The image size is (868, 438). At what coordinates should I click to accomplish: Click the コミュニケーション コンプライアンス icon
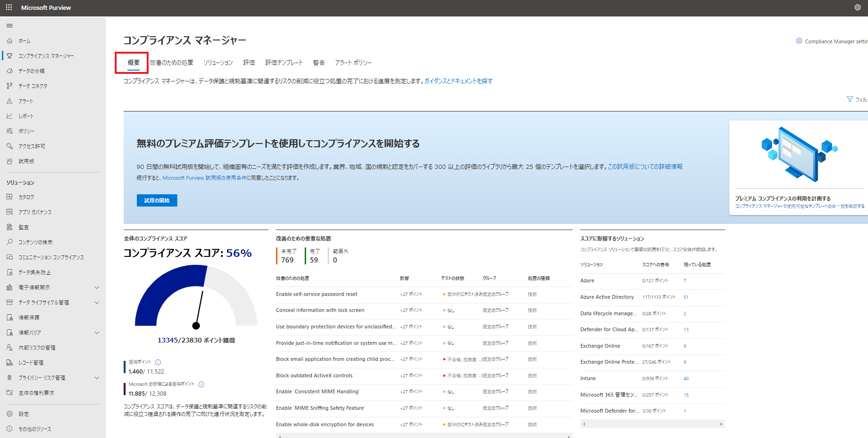tap(9, 257)
